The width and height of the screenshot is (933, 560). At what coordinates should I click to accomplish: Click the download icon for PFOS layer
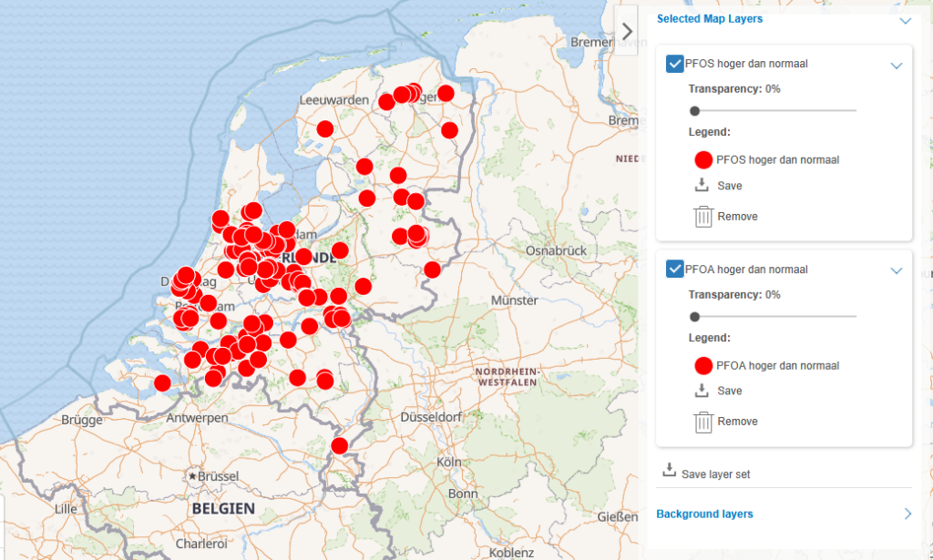(x=702, y=185)
